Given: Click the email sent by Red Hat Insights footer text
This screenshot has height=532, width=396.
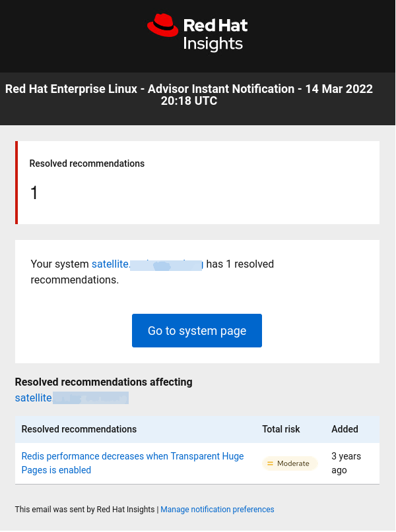Looking at the screenshot, I should point(85,510).
